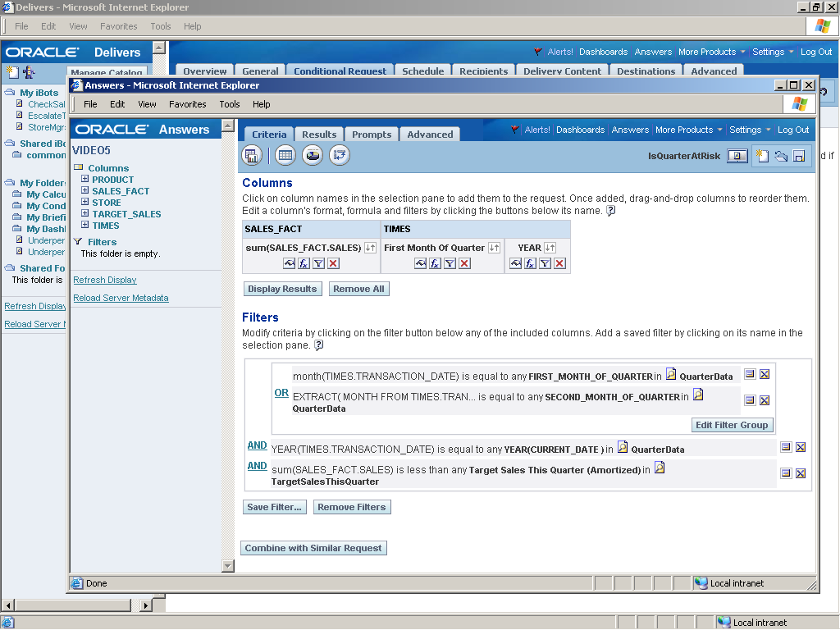Toggle sort order on sum(SALES_FACT.SALES)
840x630 pixels.
pyautogui.click(x=370, y=248)
